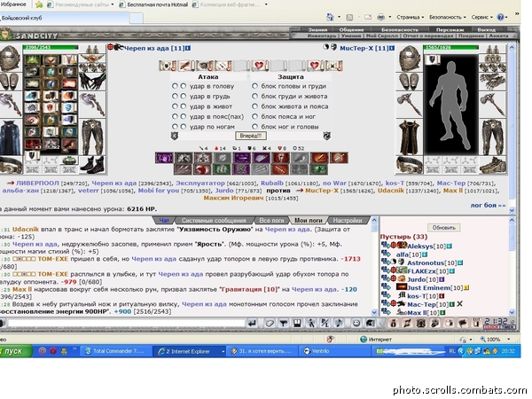Viewport: 532px width, 399px height.
Task: Click the Выход logout menu link
Action: [x=486, y=30]
